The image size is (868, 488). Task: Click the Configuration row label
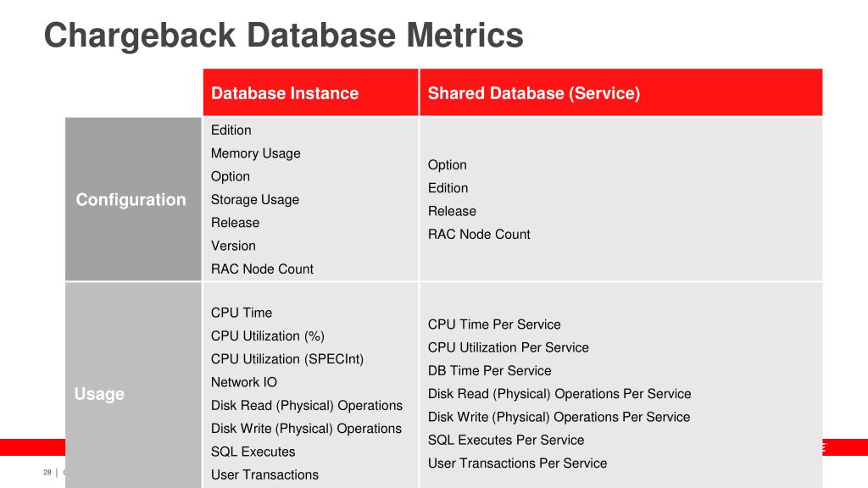coord(131,200)
